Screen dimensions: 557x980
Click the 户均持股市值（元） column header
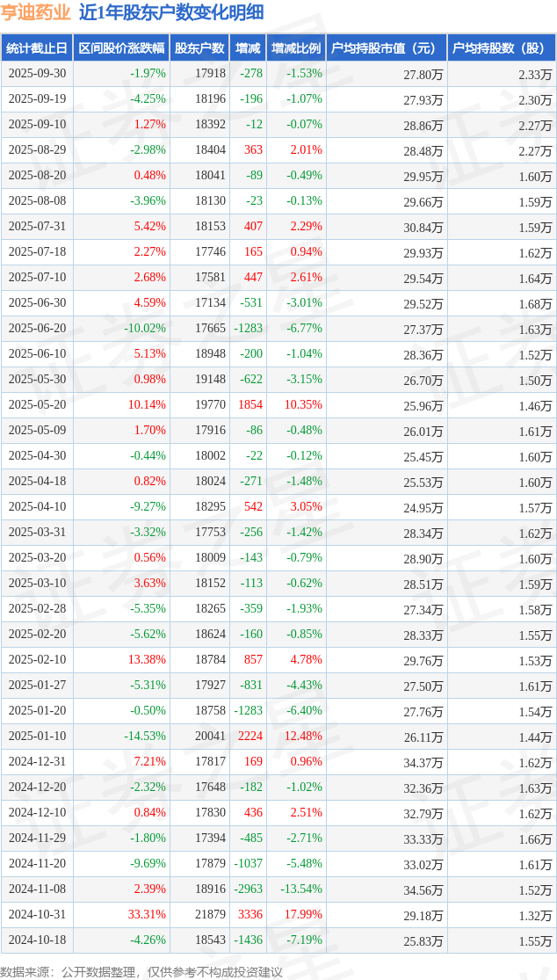(x=386, y=48)
